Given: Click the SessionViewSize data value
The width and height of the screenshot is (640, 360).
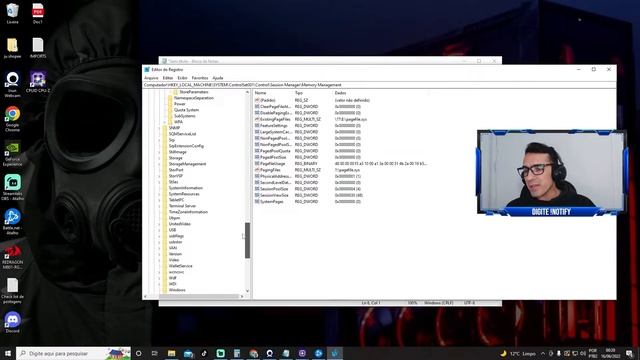Looking at the screenshot, I should pos(348,195).
